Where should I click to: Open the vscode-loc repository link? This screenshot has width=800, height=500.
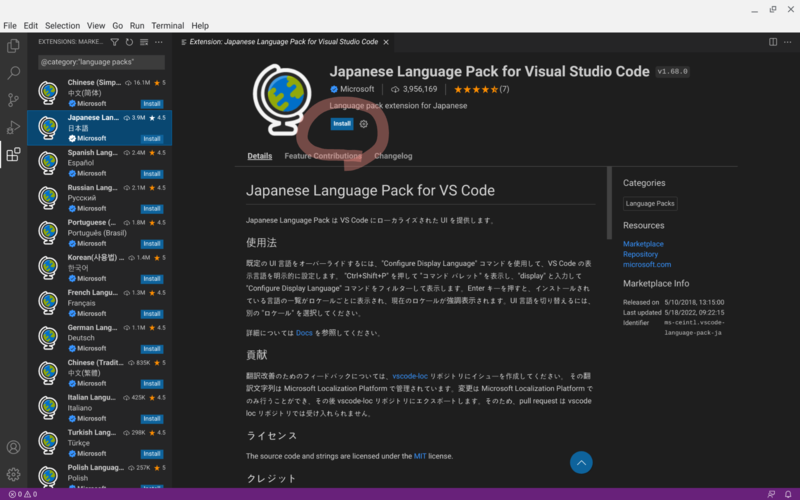[410, 376]
